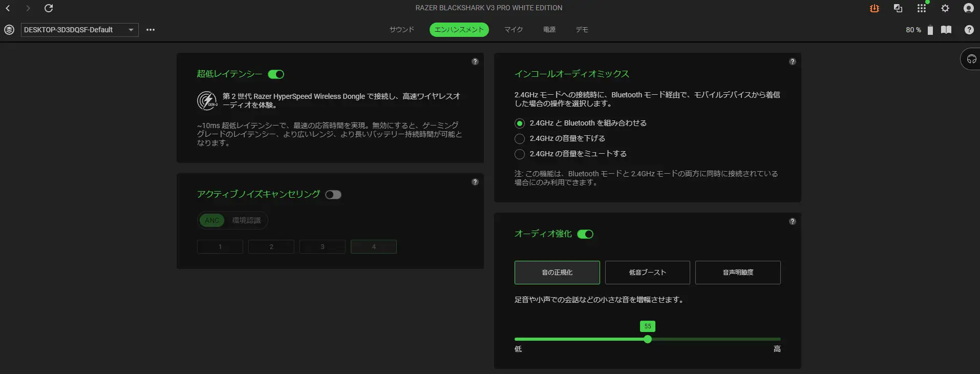
Task: Click the 足音や小声での会話 description text
Action: click(599, 300)
